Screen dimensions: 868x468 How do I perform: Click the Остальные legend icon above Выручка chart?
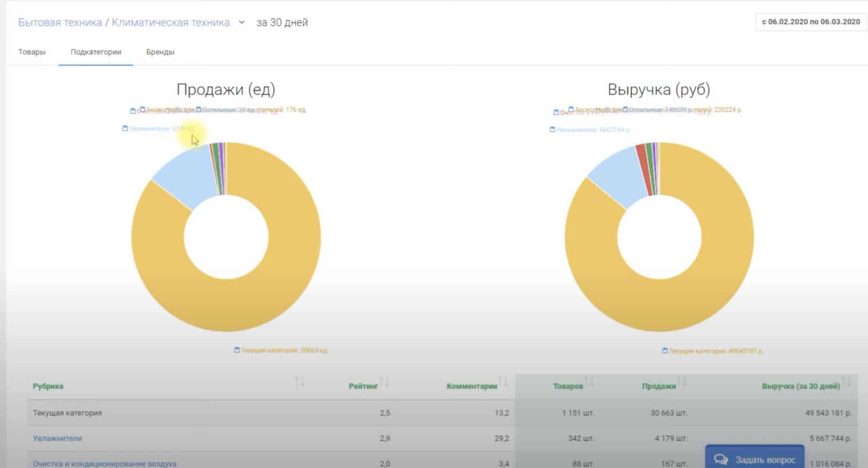625,109
